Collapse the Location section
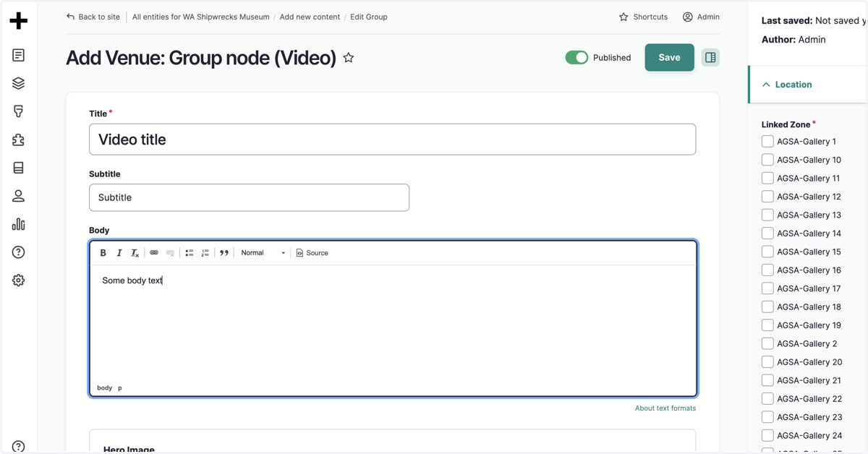This screenshot has width=868, height=454. [808, 85]
